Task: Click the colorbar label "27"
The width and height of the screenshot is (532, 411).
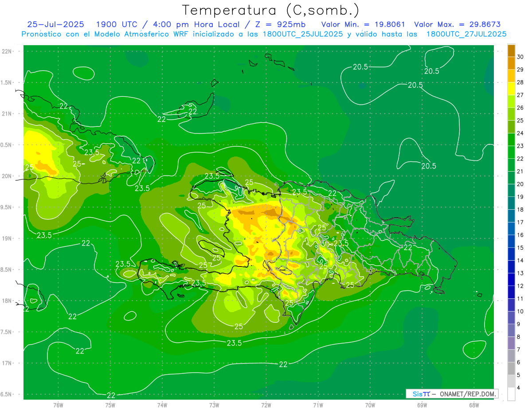Action: (520, 95)
